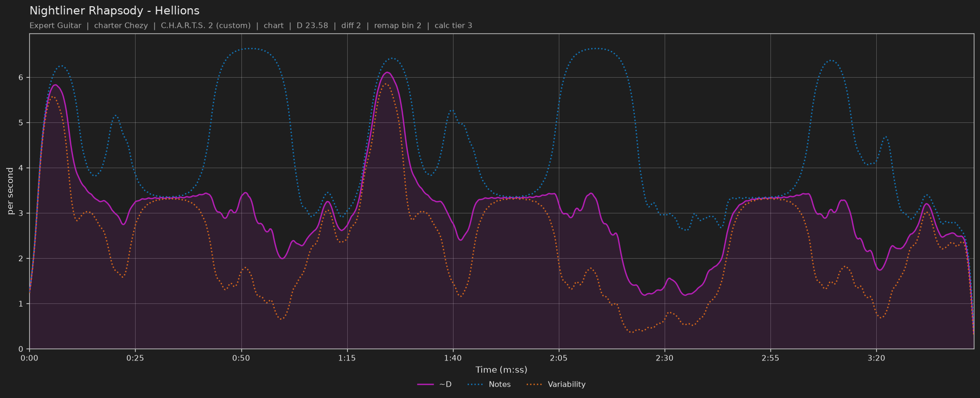This screenshot has width=980, height=398.
Task: Click the 'charter Chezy' subtitle text
Action: (121, 26)
